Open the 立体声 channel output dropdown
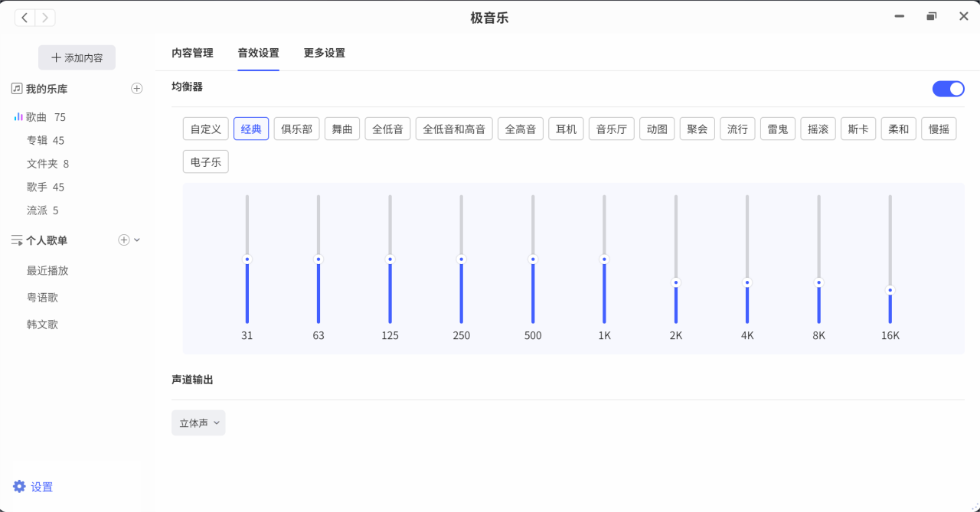Viewport: 980px width, 512px height. click(x=198, y=423)
